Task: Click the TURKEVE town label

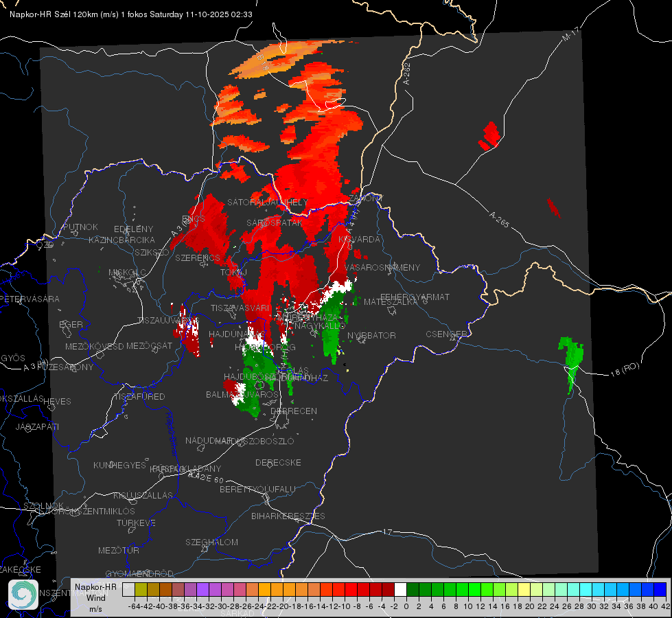Action: click(x=137, y=523)
